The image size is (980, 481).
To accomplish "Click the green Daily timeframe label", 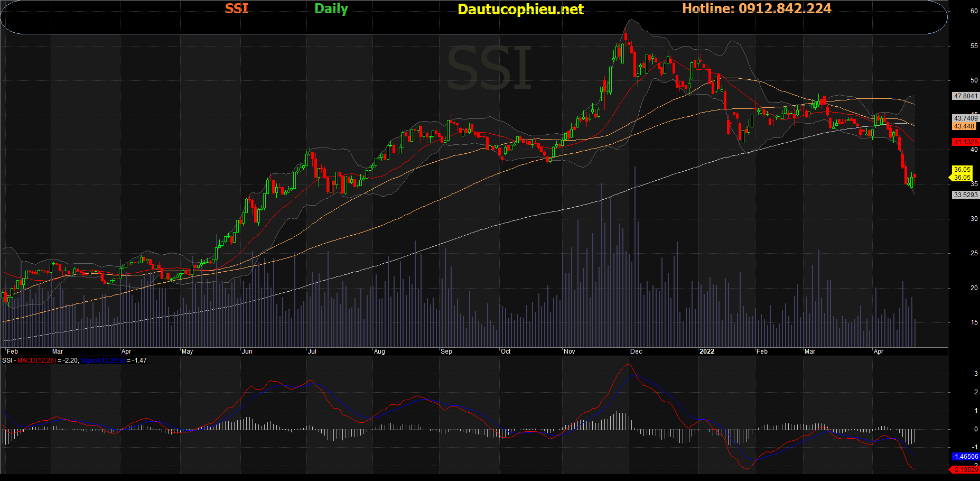I will pyautogui.click(x=331, y=8).
